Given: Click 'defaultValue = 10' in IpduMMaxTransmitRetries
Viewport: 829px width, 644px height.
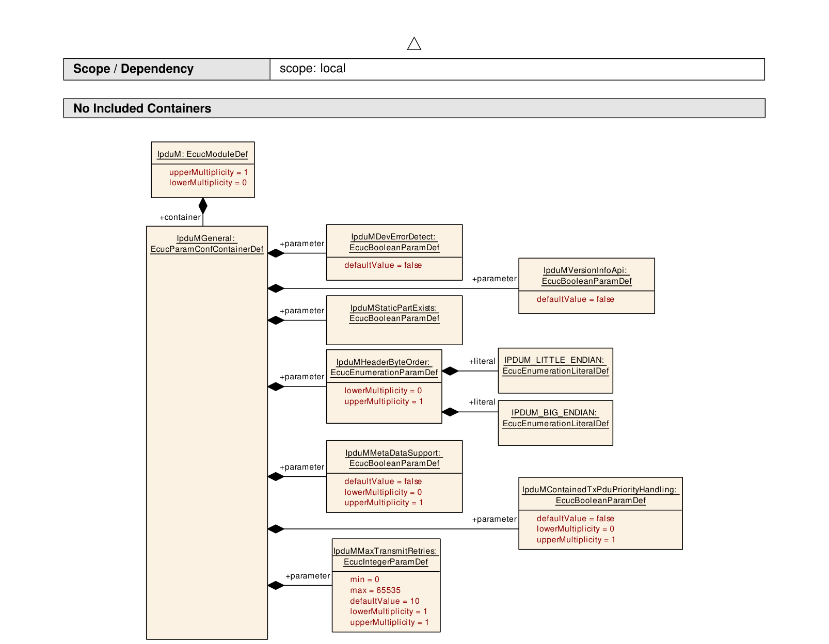Looking at the screenshot, I should (x=385, y=601).
